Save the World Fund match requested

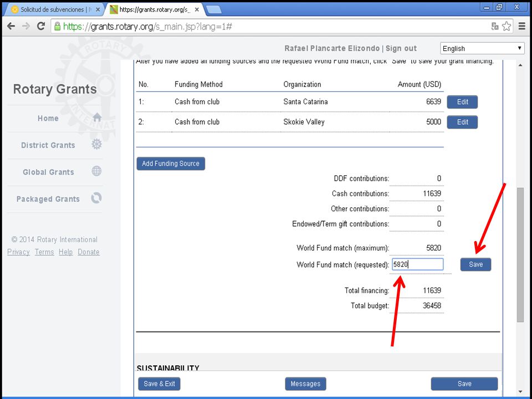475,264
